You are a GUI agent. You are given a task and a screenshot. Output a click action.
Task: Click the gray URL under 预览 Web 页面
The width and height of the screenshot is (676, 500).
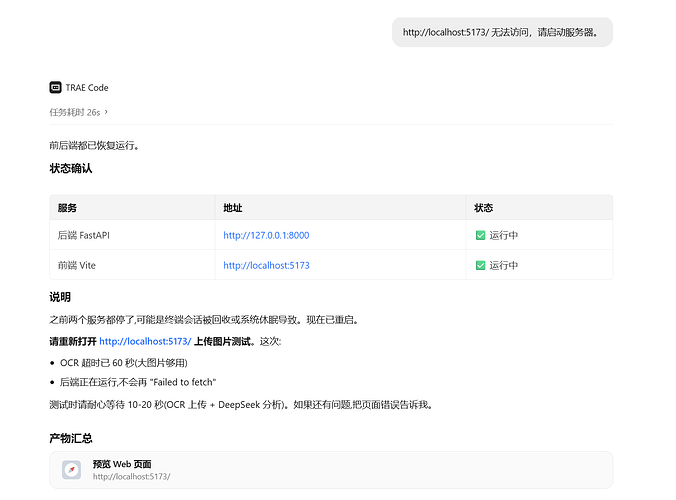click(131, 476)
